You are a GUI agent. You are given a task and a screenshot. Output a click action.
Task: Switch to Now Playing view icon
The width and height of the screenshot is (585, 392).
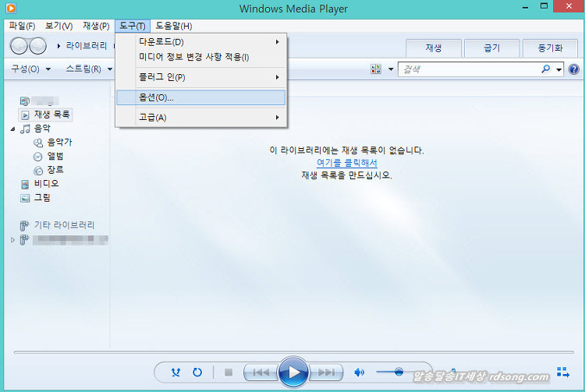[562, 372]
